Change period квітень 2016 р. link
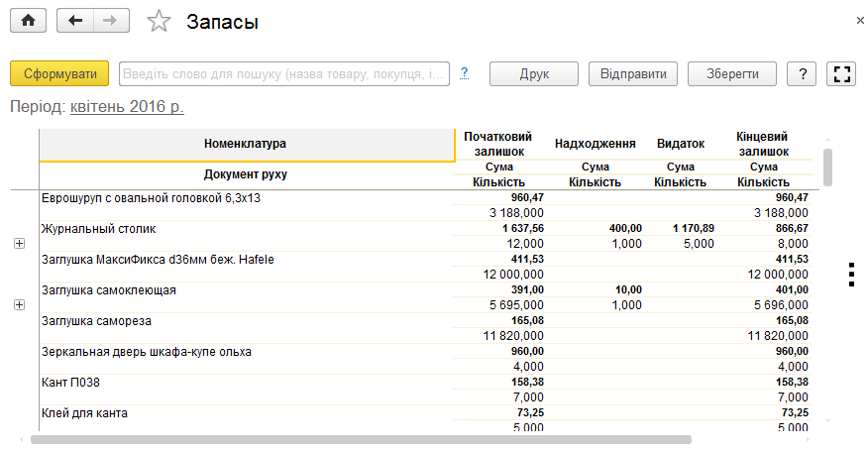The height and width of the screenshot is (451, 868). (x=127, y=106)
